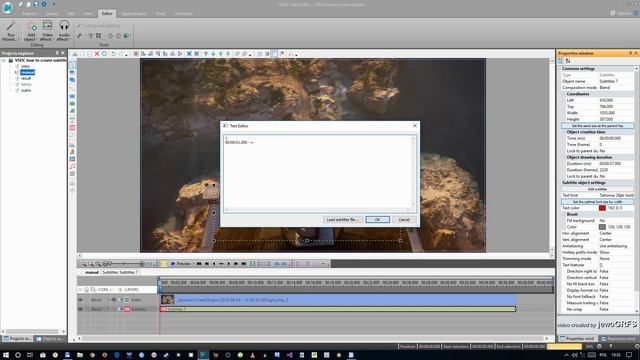Select the 'intro' scene in Projects explorer

pos(25,66)
